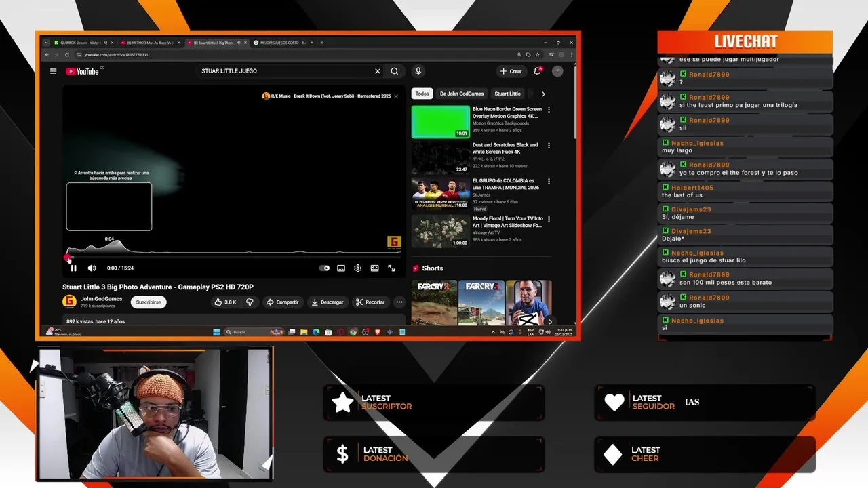
Task: Clear the search box with the X
Action: 378,71
